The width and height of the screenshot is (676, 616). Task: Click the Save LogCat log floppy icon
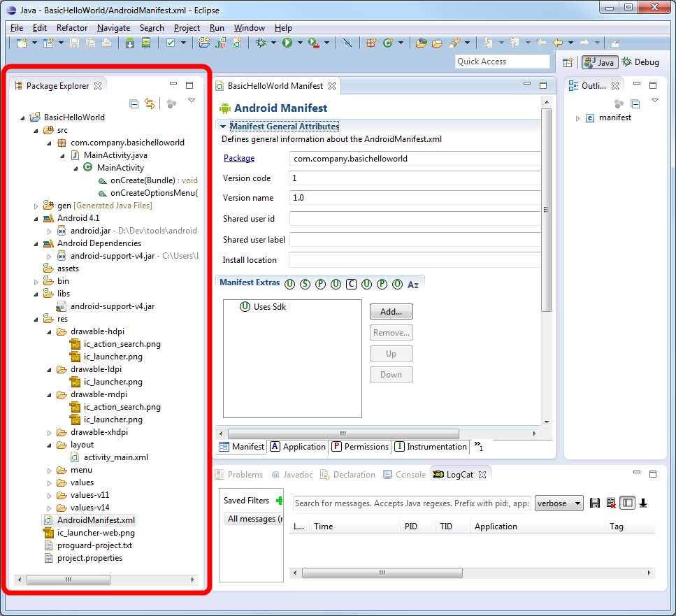595,503
